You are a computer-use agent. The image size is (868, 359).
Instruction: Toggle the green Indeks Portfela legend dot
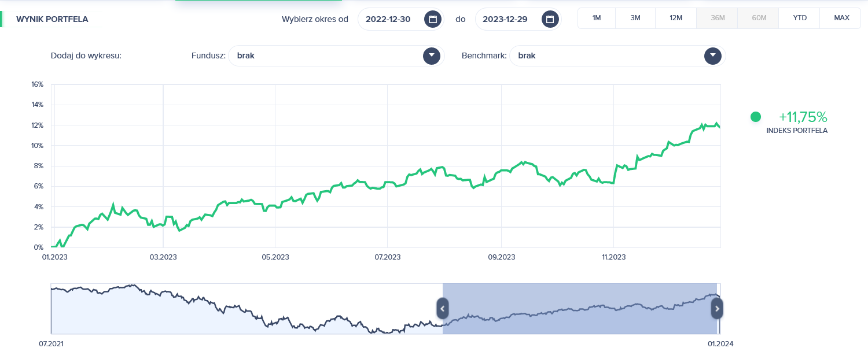tap(755, 117)
